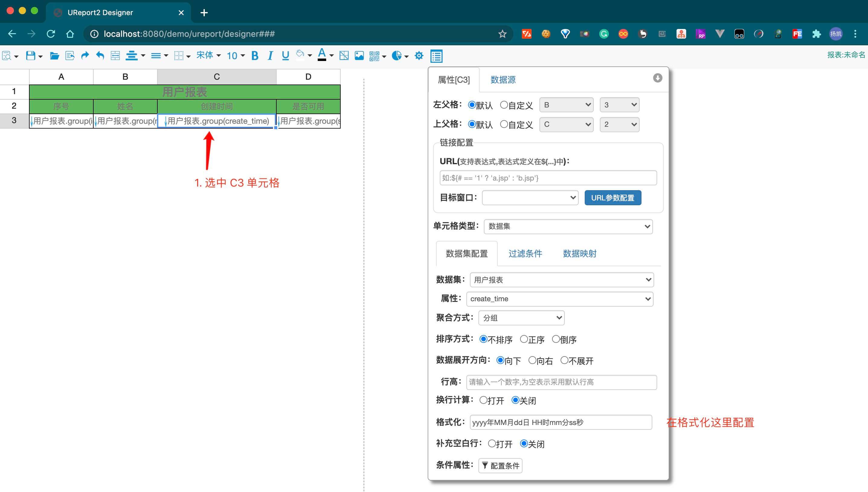Click the save report icon
The height and width of the screenshot is (492, 868).
[x=31, y=56]
